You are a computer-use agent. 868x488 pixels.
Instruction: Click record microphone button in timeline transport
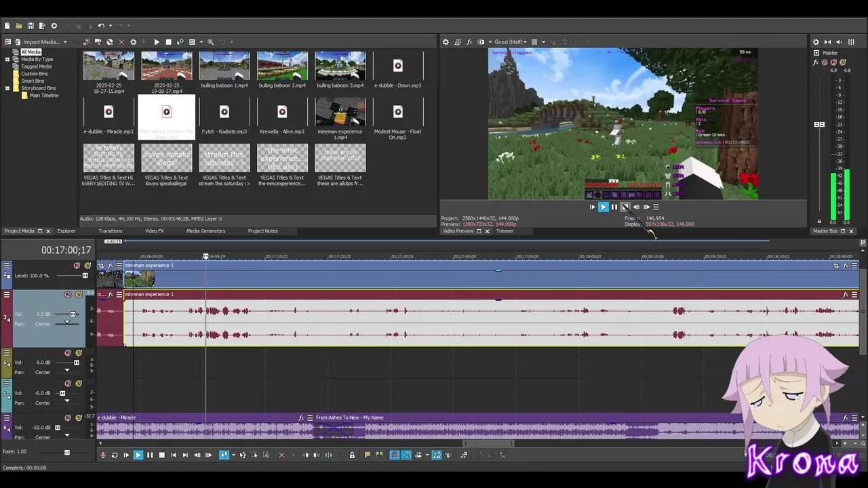102,455
